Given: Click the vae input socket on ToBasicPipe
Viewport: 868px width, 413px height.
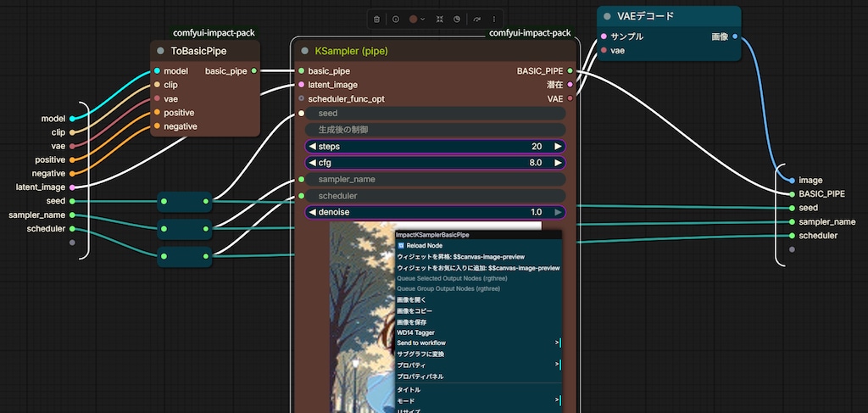Looking at the screenshot, I should point(157,98).
